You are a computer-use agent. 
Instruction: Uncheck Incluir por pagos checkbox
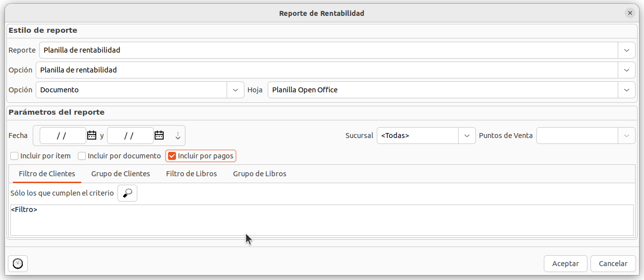pos(172,156)
